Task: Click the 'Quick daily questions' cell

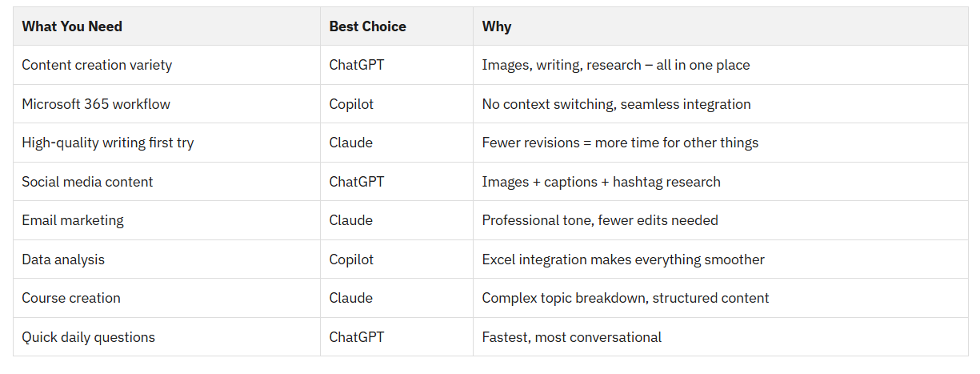Action: pyautogui.click(x=166, y=337)
